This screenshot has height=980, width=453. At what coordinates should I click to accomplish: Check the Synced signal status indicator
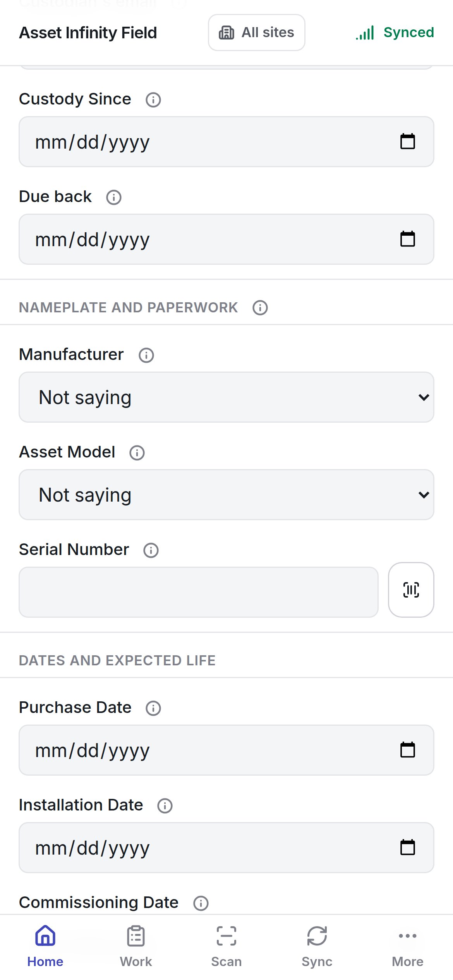pyautogui.click(x=395, y=33)
